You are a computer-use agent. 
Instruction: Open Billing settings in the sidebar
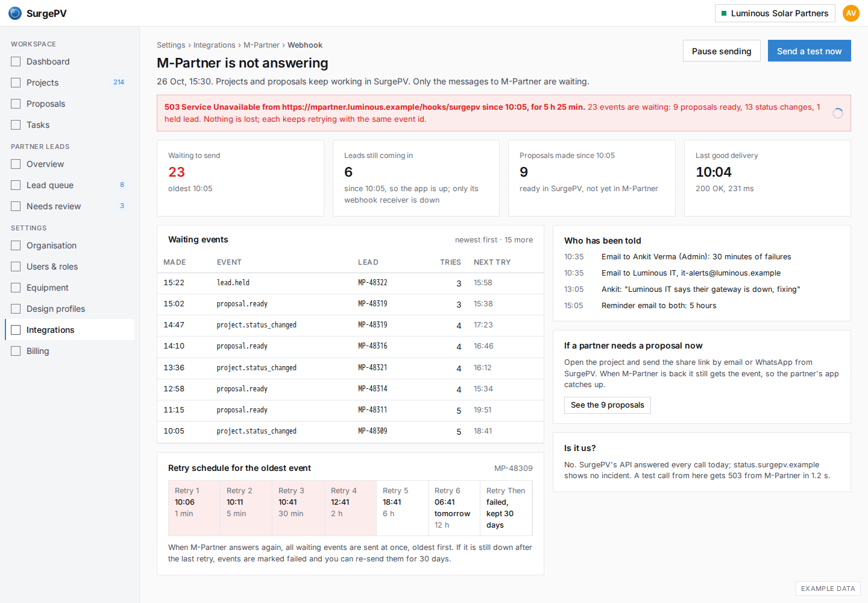point(69,351)
